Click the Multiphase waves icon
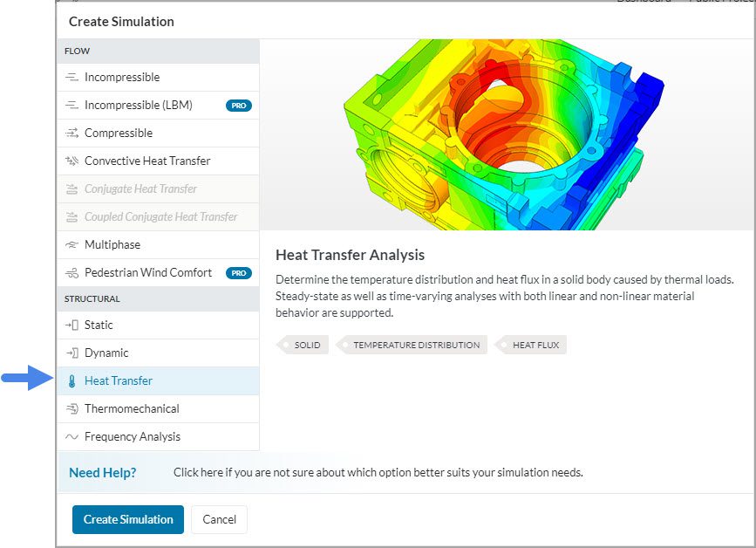The image size is (756, 548). pyautogui.click(x=72, y=245)
